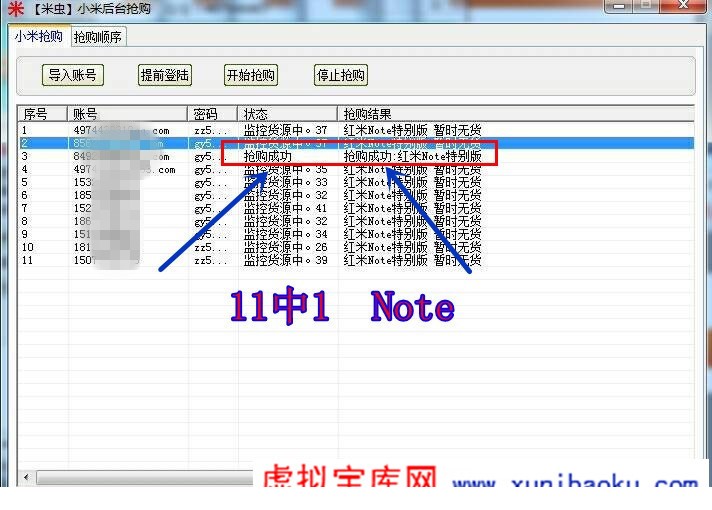Image resolution: width=712 pixels, height=510 pixels.
Task: Select row 4 with status 监控货源中 35
Action: click(x=356, y=169)
